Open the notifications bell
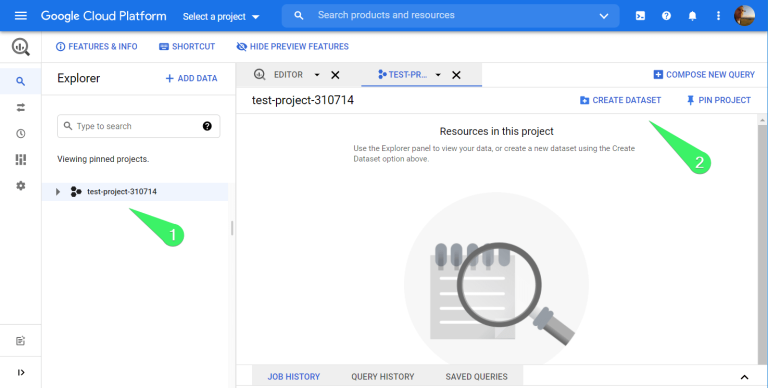 coord(693,16)
